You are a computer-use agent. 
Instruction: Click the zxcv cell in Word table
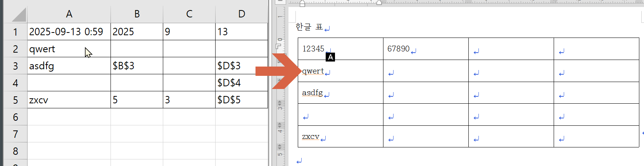click(340, 137)
